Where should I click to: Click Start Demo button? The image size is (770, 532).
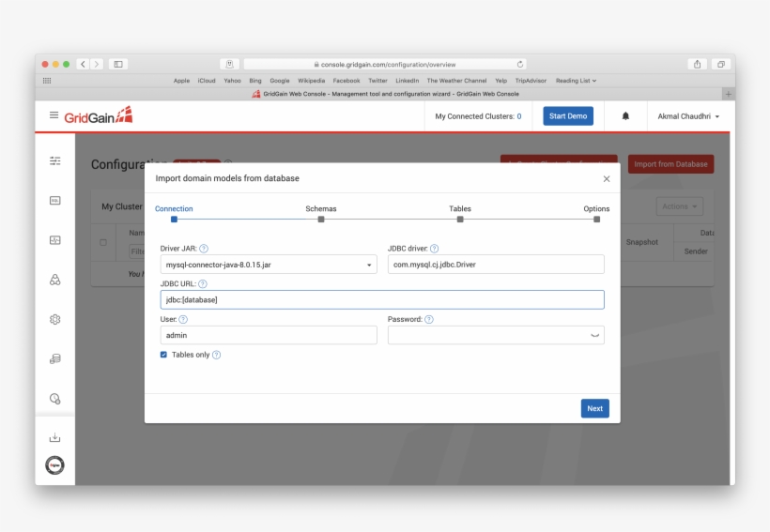[568, 116]
